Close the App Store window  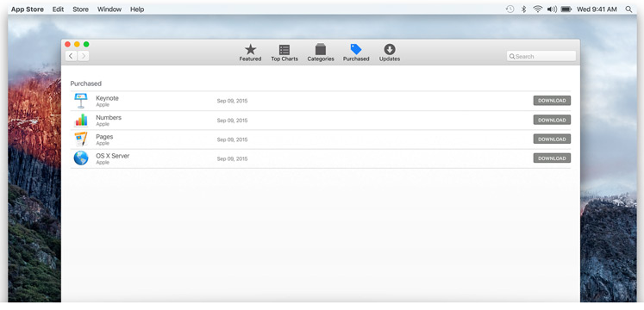[x=68, y=44]
